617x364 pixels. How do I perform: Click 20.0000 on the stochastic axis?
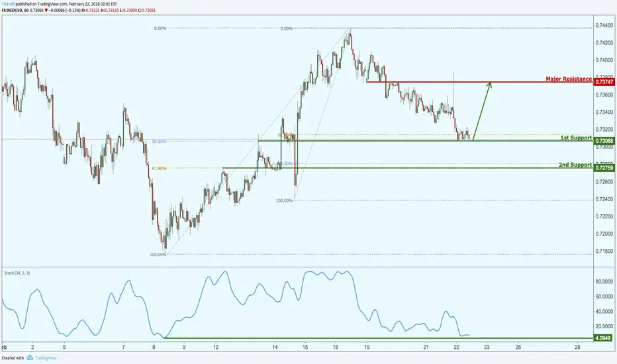[604, 327]
